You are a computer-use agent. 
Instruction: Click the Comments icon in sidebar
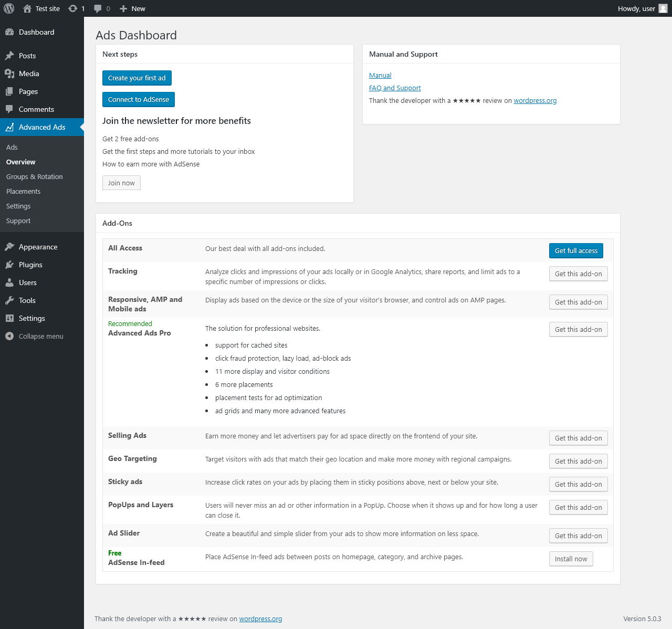point(9,109)
